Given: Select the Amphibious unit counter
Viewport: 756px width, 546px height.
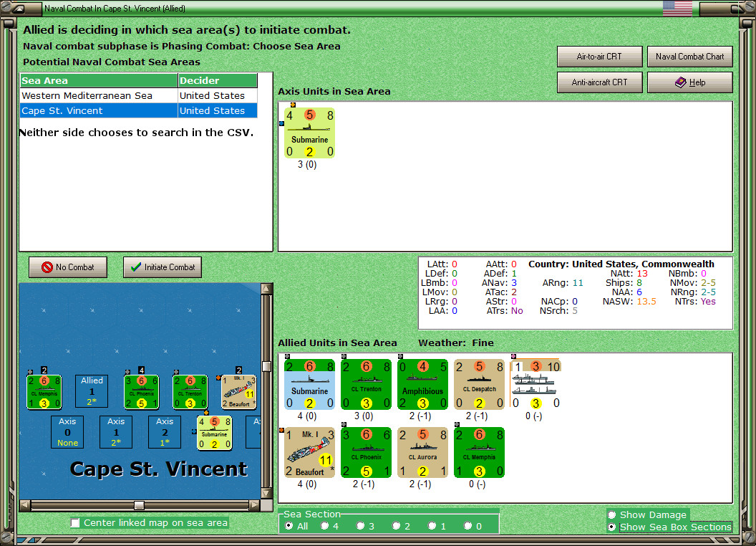Looking at the screenshot, I should click(x=422, y=384).
